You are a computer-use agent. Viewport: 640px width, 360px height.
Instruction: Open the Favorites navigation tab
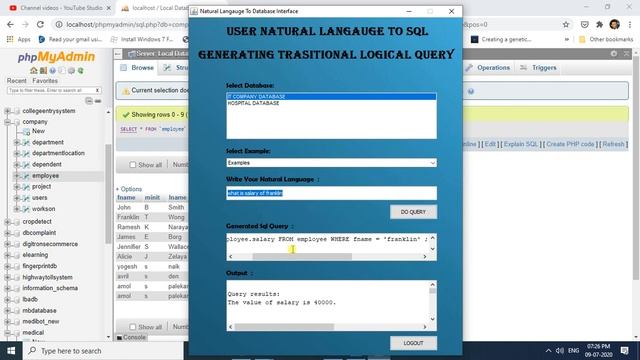(x=45, y=81)
